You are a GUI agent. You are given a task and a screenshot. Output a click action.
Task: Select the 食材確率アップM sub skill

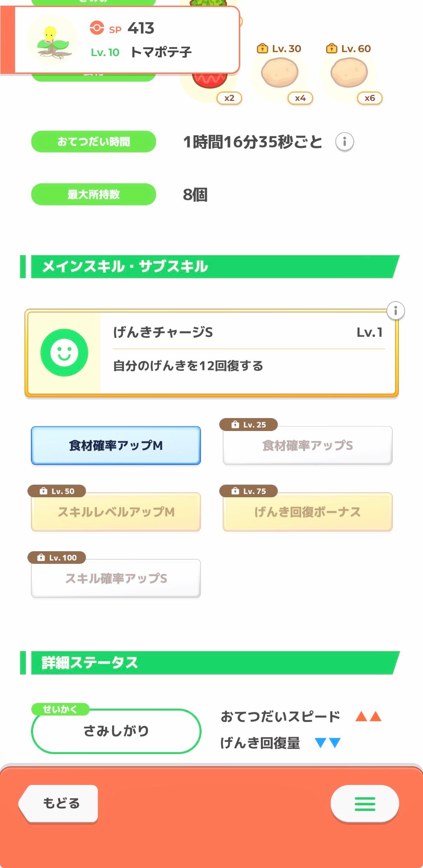pos(116,445)
